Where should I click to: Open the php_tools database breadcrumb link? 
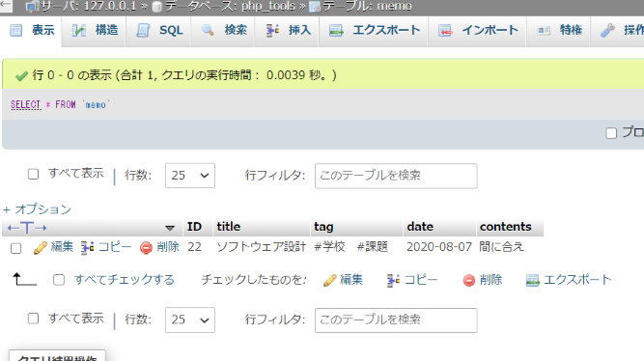coord(230,6)
